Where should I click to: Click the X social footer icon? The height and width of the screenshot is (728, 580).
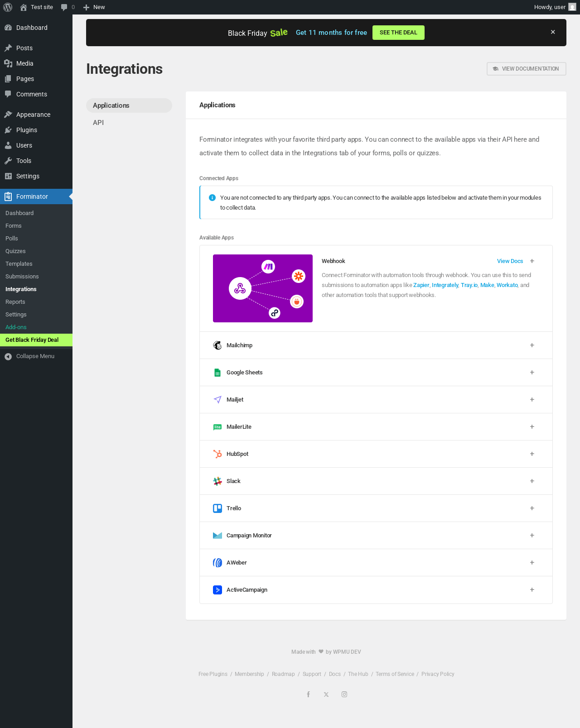tap(326, 694)
